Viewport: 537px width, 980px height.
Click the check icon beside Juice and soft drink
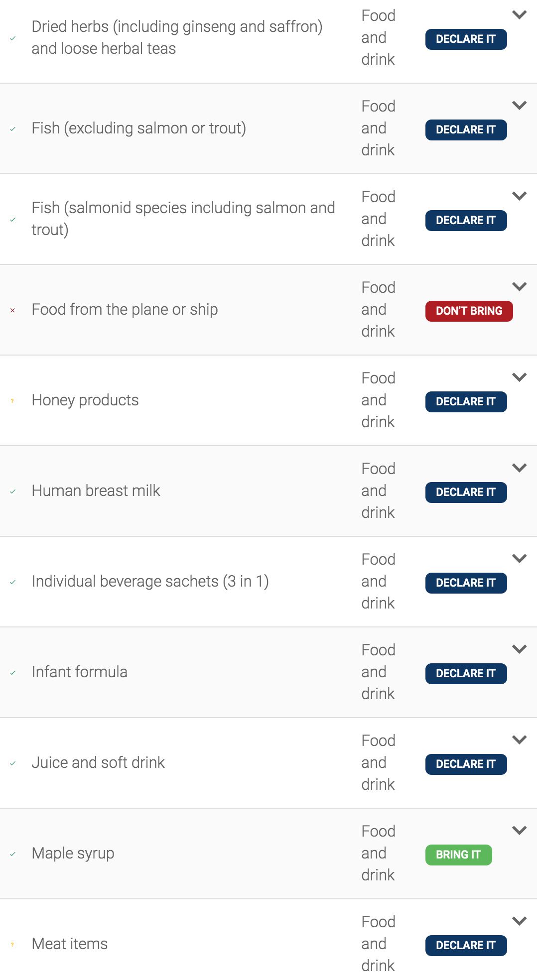pos(13,763)
